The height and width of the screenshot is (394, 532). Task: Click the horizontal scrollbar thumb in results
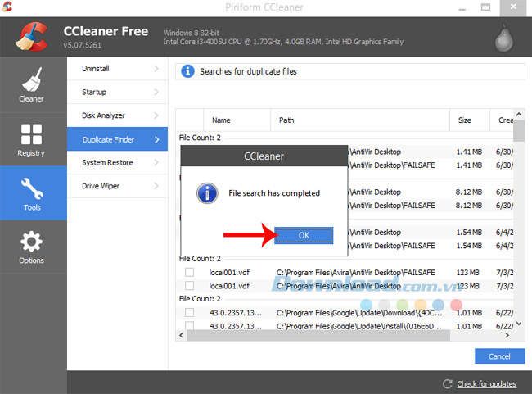pyautogui.click(x=318, y=335)
